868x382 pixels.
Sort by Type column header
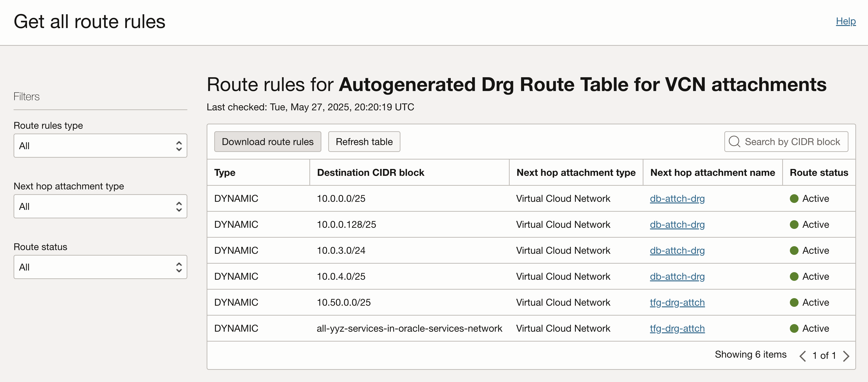click(x=225, y=172)
